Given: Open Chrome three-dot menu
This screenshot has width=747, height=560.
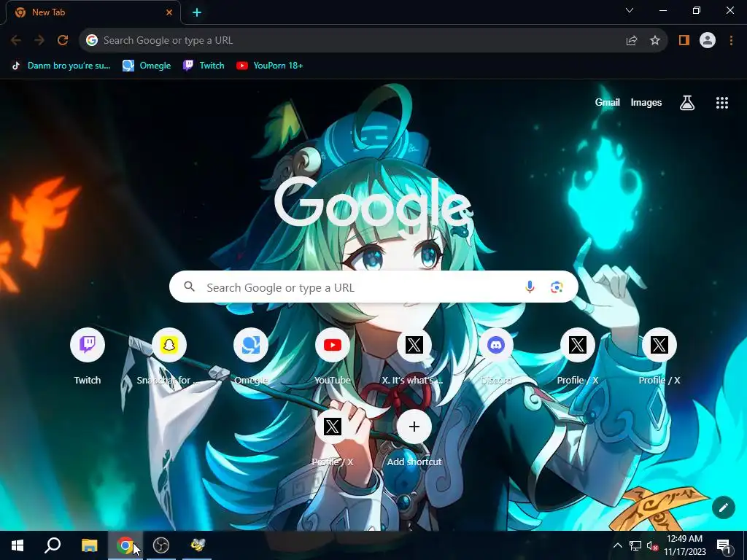Looking at the screenshot, I should pyautogui.click(x=731, y=41).
